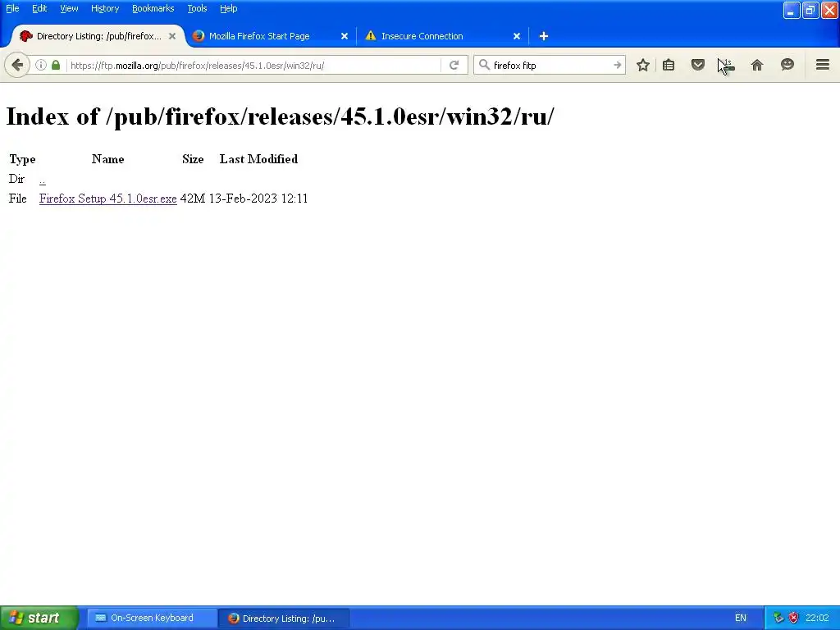Go to parent directory link
840x630 pixels.
click(43, 180)
